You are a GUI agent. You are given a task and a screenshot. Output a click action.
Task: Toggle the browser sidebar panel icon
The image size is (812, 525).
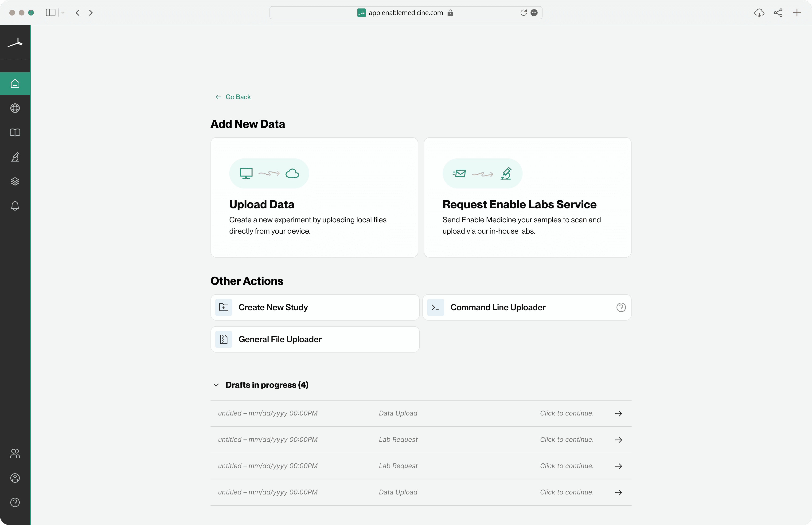pos(51,13)
